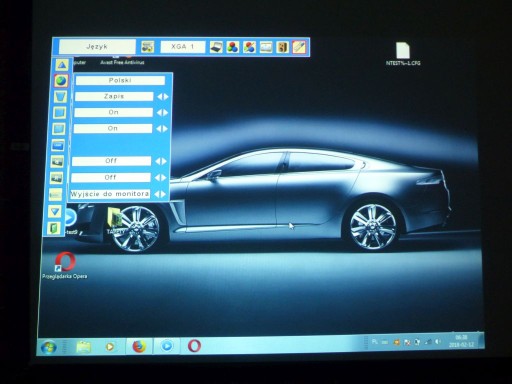Viewport: 512px width, 384px height.
Task: Click the scroll-down triangle icon in OSD sidebar
Action: (x=55, y=211)
